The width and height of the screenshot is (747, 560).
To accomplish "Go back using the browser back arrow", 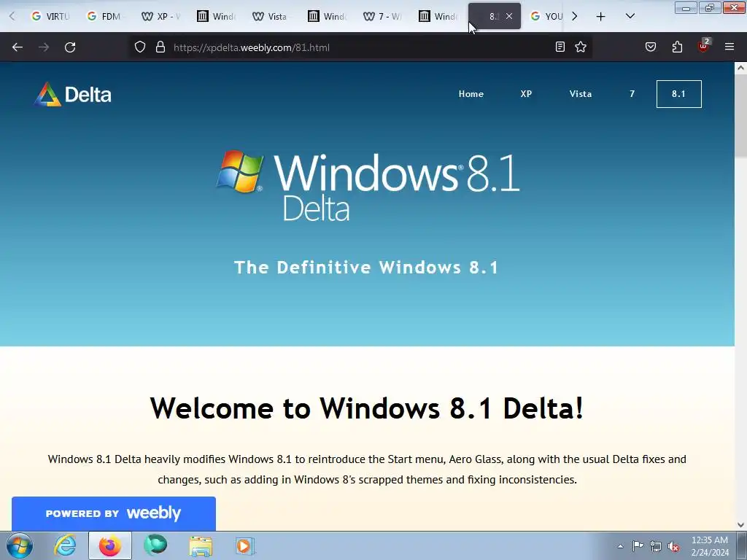I will click(18, 47).
